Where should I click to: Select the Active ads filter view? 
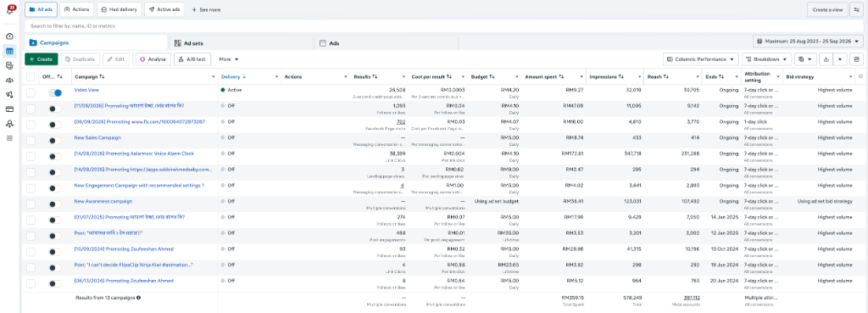pos(164,10)
